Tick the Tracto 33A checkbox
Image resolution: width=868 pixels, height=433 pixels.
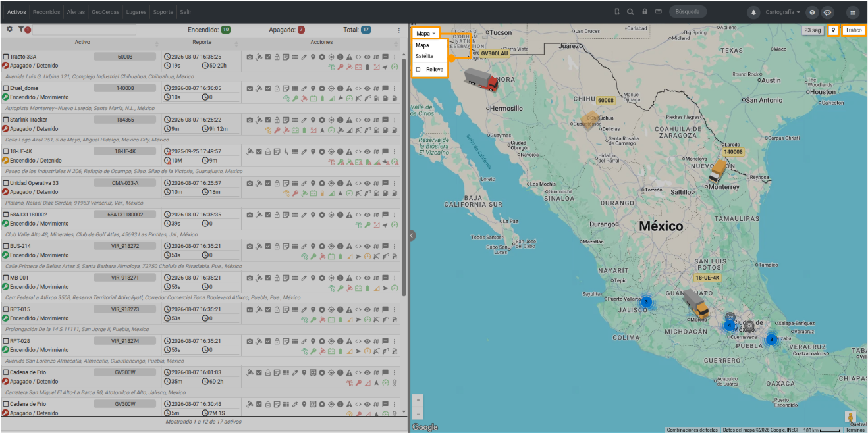6,57
